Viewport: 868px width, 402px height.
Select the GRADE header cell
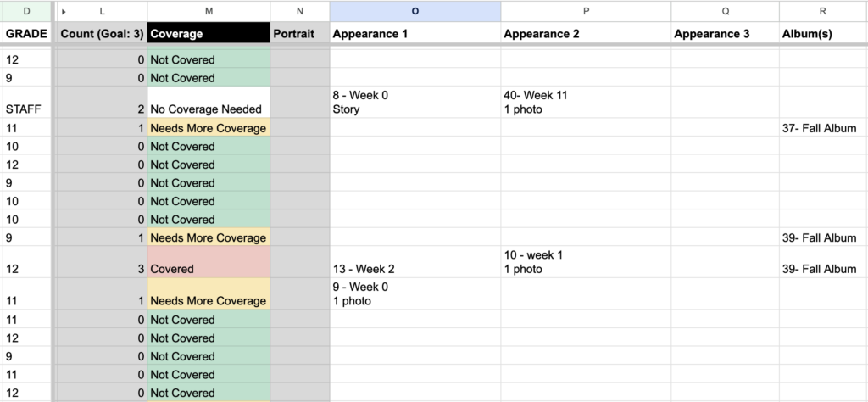click(25, 34)
